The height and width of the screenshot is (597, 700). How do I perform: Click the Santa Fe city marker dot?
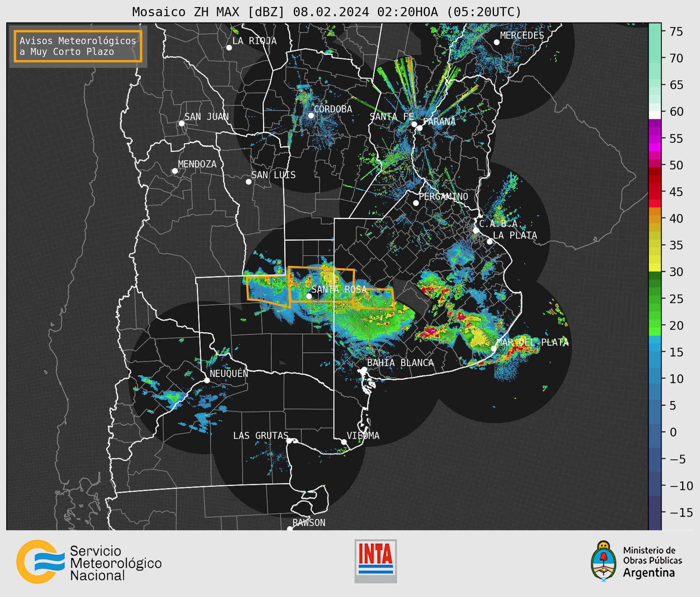coord(414,124)
